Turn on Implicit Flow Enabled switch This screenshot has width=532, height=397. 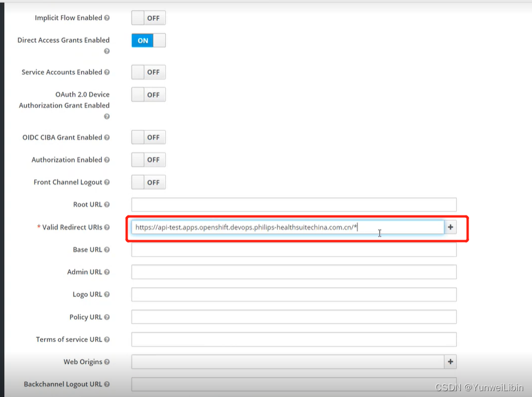click(149, 18)
